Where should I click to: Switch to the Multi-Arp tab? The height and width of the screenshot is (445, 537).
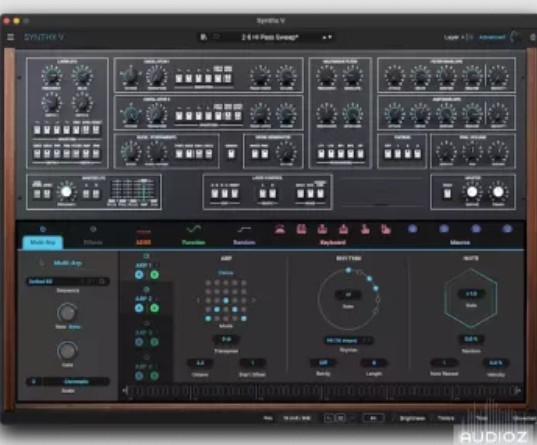pyautogui.click(x=43, y=243)
